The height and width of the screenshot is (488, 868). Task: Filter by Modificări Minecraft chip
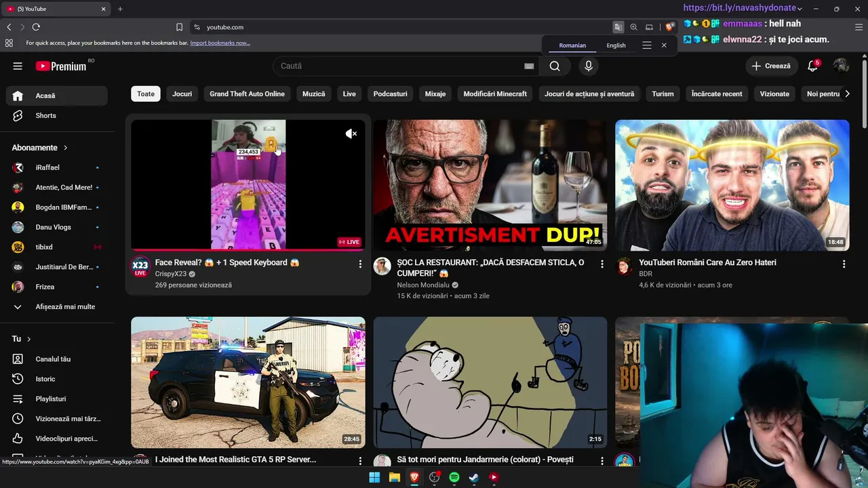pyautogui.click(x=495, y=94)
